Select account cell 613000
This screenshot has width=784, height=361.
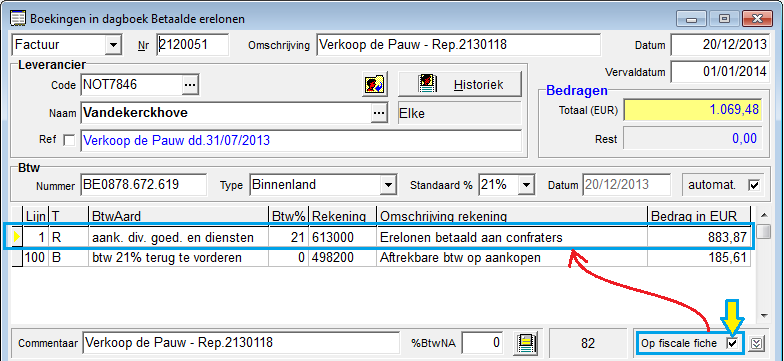pos(342,238)
